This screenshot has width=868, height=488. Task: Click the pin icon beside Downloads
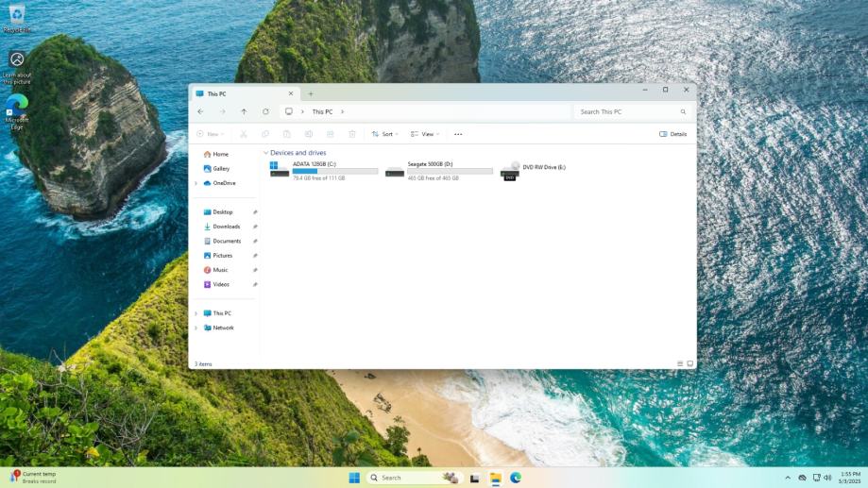pos(255,227)
